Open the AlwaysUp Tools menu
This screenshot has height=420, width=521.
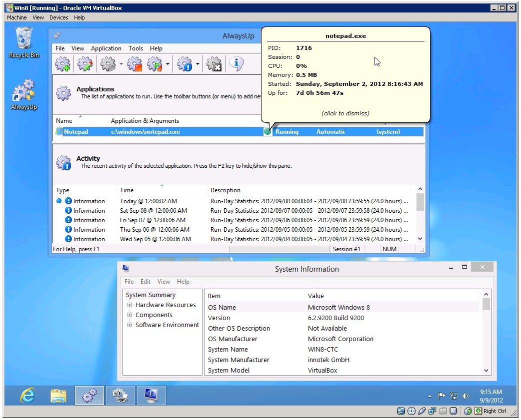point(135,48)
